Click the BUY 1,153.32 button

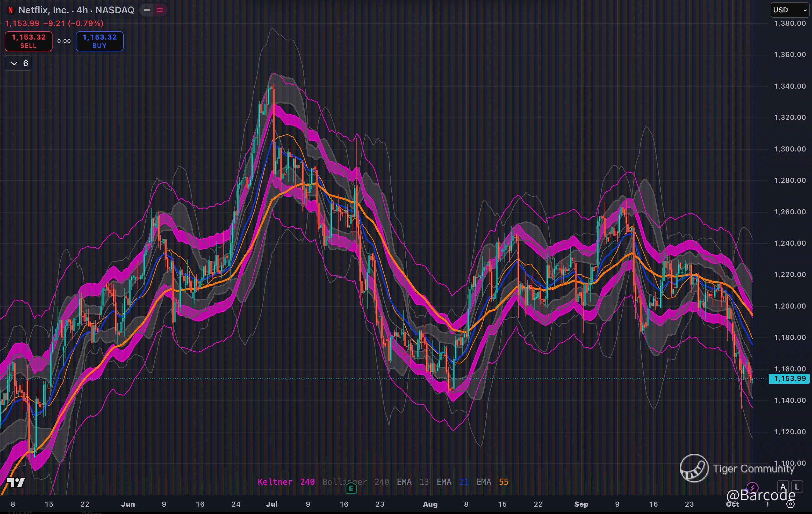pyautogui.click(x=99, y=41)
